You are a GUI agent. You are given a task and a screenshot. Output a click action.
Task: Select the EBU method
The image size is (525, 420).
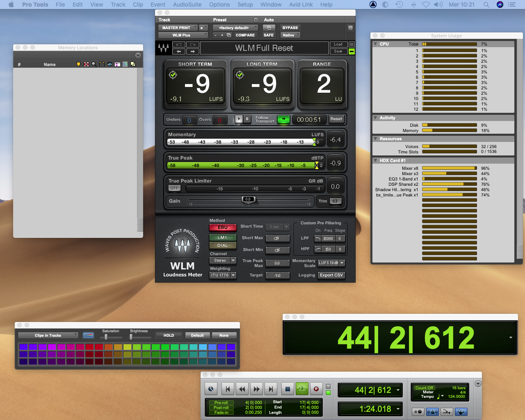[x=223, y=227]
